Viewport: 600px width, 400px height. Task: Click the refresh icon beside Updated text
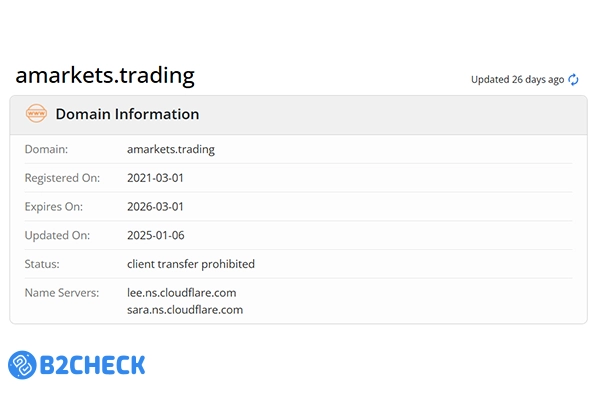point(574,80)
